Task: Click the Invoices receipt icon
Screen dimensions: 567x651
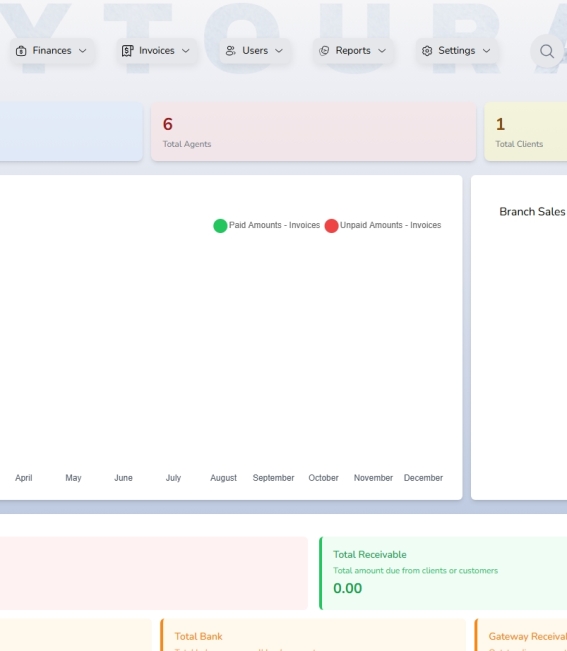Action: (127, 51)
